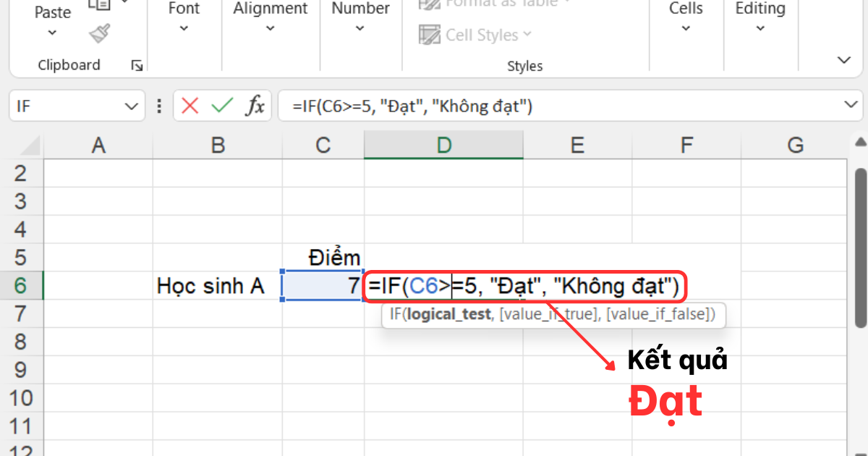The image size is (868, 456).
Task: Open the Alignment group menu
Action: pos(270,17)
